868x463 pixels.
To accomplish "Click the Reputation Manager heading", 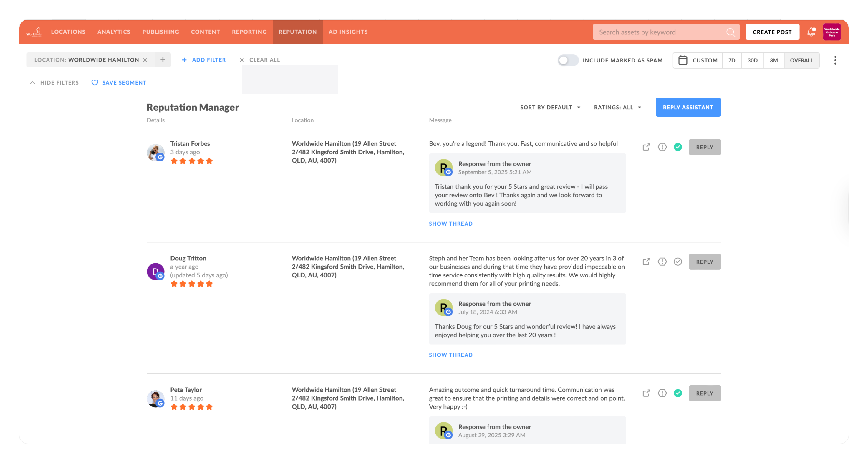I will coord(192,107).
